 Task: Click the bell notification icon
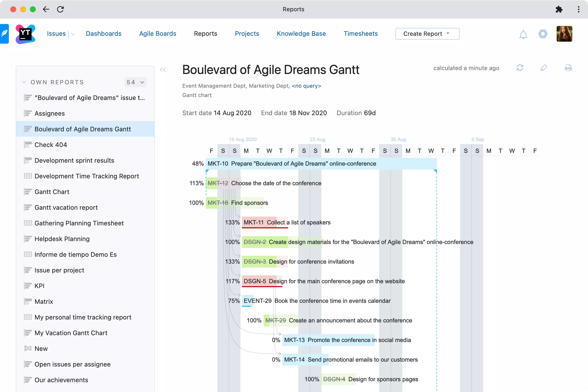[523, 34]
